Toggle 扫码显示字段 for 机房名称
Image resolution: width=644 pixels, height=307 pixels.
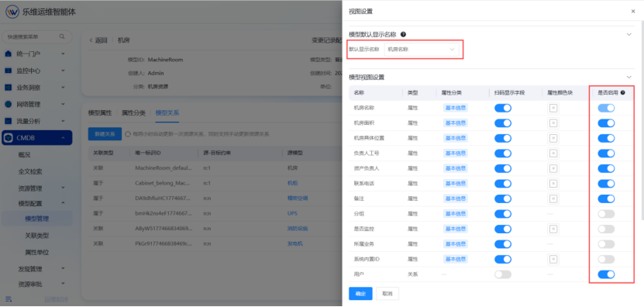coord(503,108)
